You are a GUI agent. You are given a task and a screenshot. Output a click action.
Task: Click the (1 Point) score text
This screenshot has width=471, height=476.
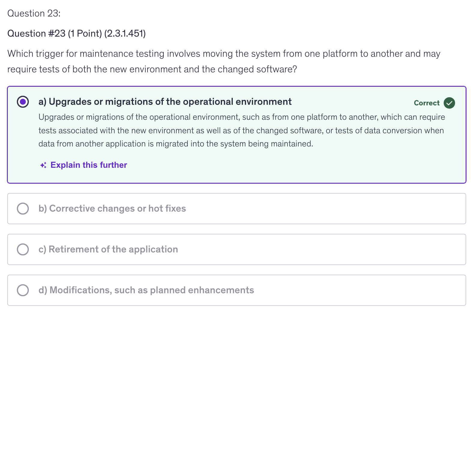[x=85, y=34]
